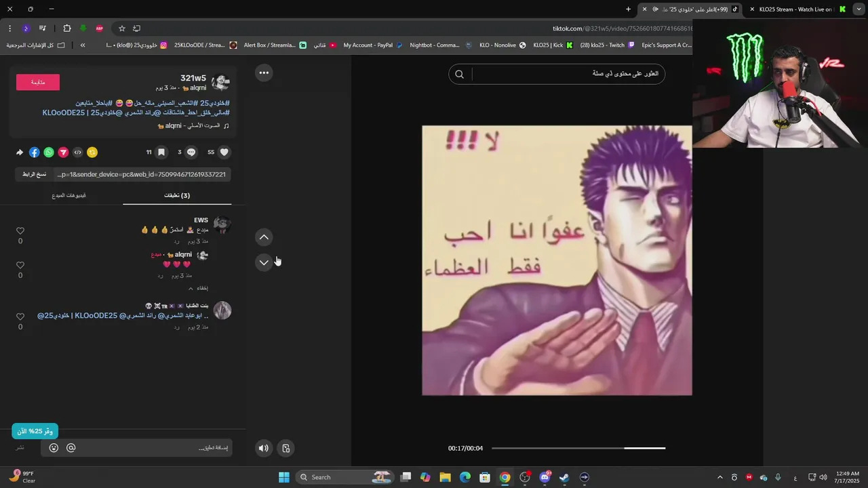This screenshot has height=488, width=868.
Task: Open the ABP Adblock Plus extension
Action: [x=100, y=28]
